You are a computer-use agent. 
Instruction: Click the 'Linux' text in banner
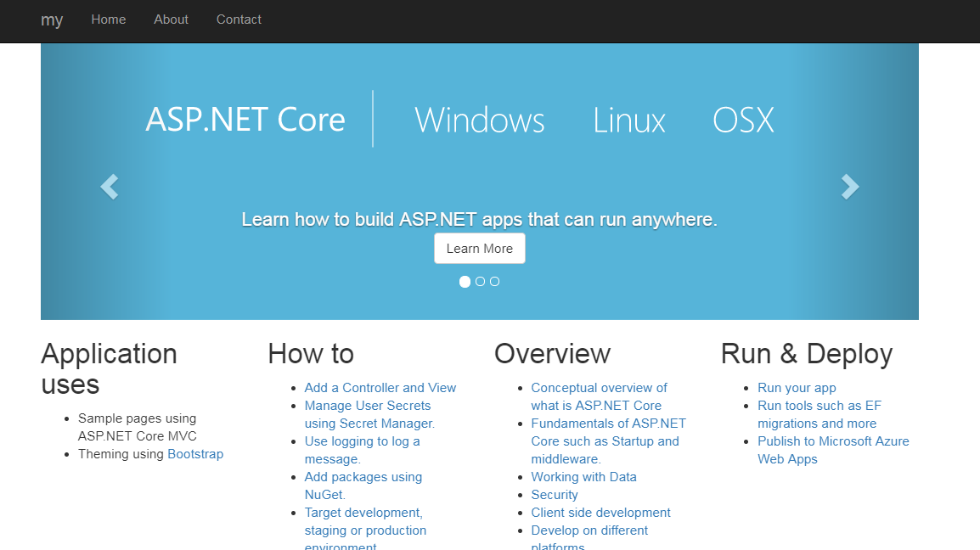629,120
